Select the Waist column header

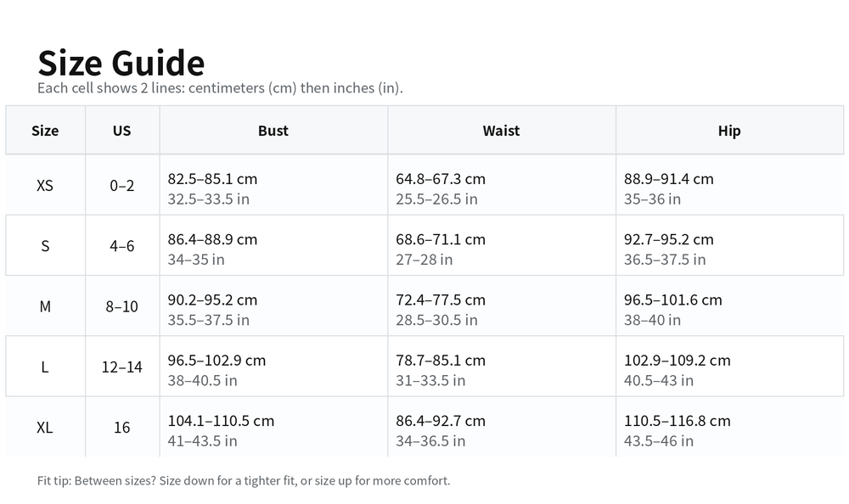point(501,131)
